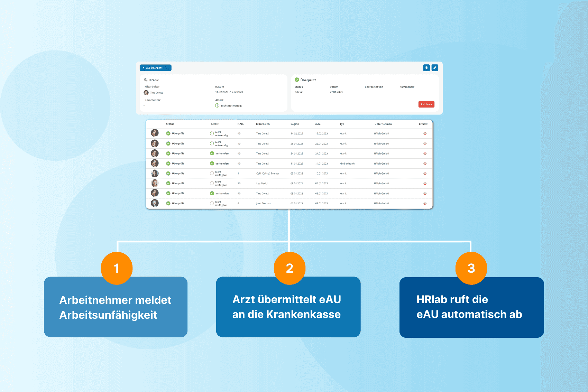Click red Erfasst icon for Lea David
This screenshot has height=392, width=588.
425,183
